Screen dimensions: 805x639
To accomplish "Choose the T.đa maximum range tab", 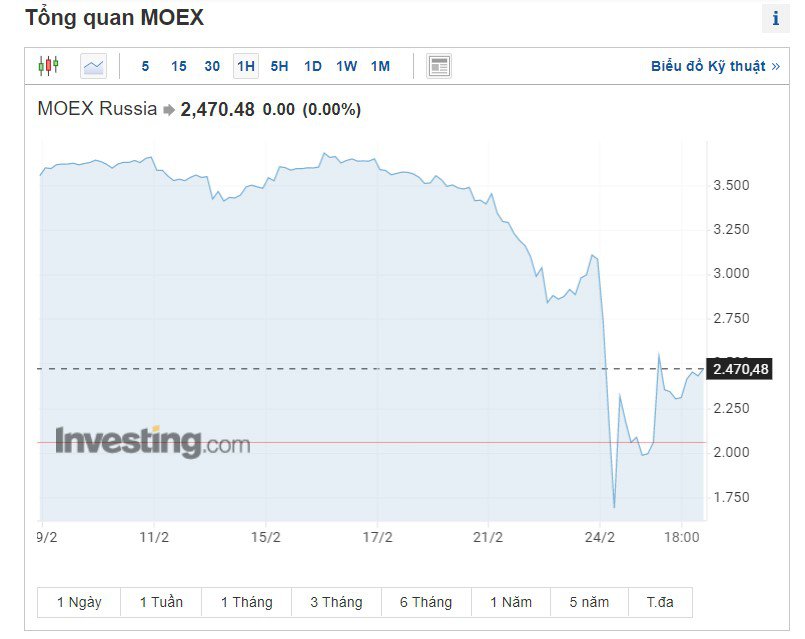I will point(662,602).
